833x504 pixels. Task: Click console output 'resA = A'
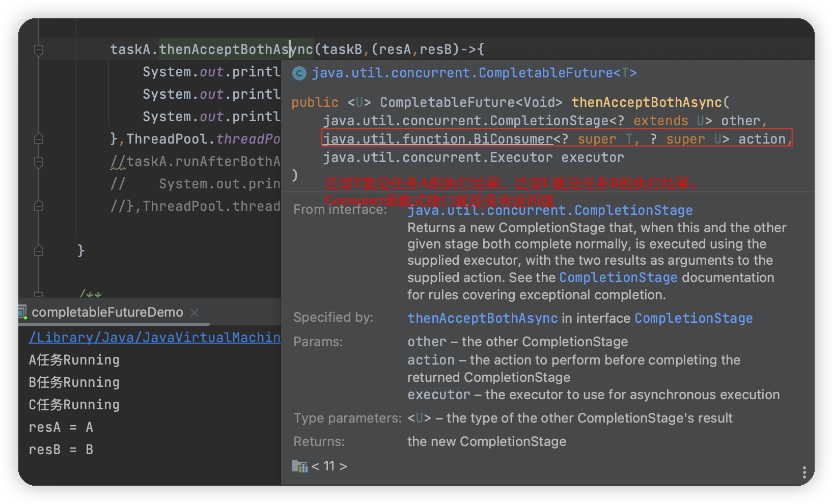tap(61, 427)
